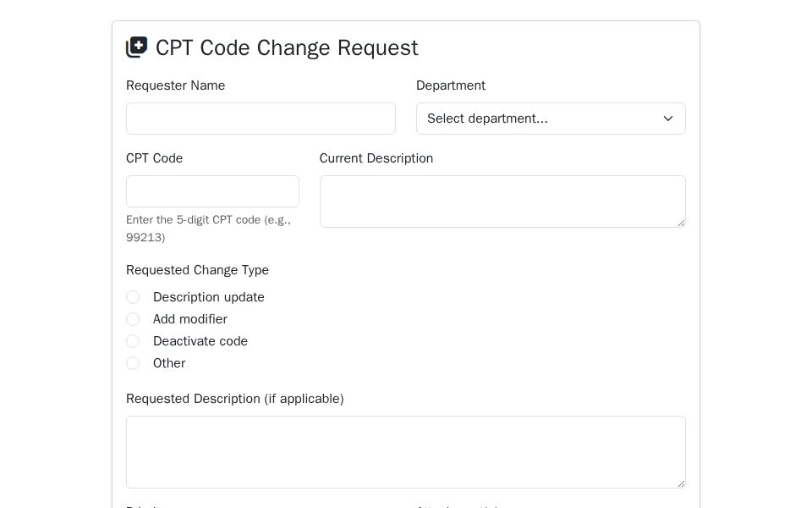Viewport: 812px width, 508px height.
Task: Click the Attachment(s) label near the bottom
Action: (453, 506)
